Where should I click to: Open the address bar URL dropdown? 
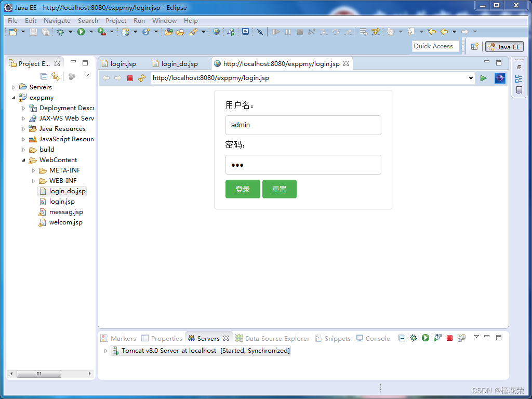pos(471,78)
